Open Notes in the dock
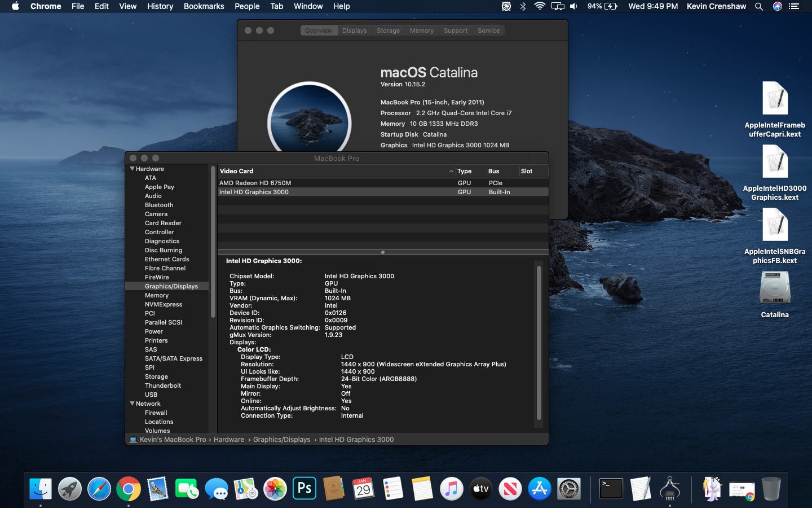The width and height of the screenshot is (812, 508). coord(422,489)
